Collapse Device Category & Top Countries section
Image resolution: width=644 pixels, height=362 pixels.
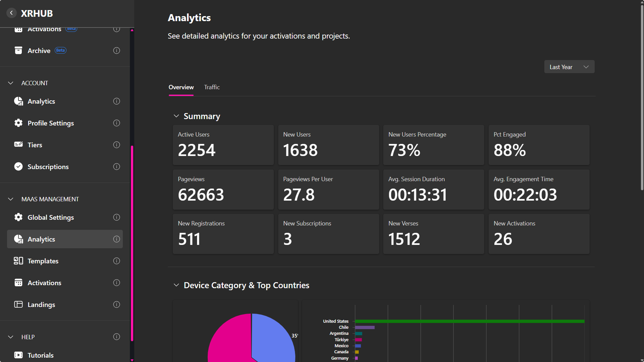coord(176,285)
